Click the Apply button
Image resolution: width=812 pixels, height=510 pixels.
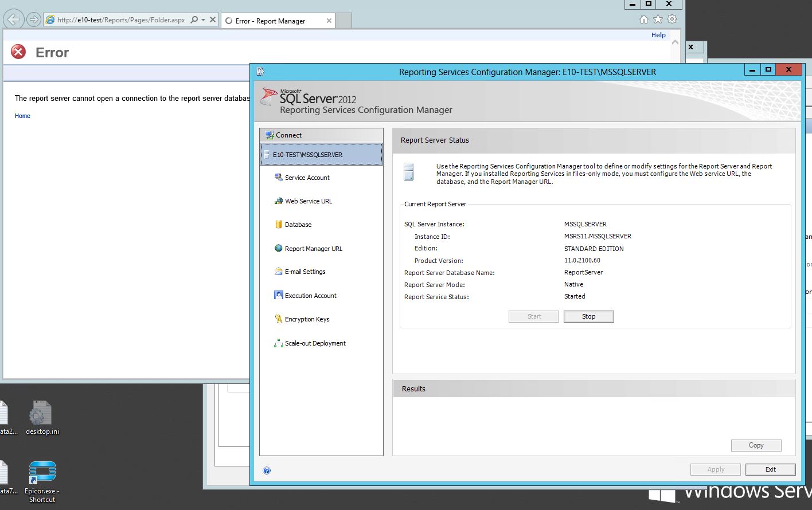click(x=716, y=469)
